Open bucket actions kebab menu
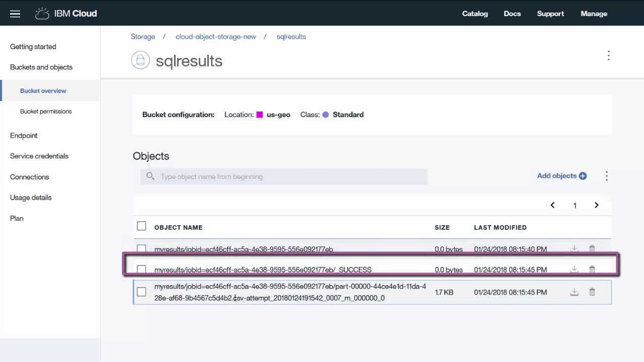This screenshot has height=362, width=644. pyautogui.click(x=608, y=55)
